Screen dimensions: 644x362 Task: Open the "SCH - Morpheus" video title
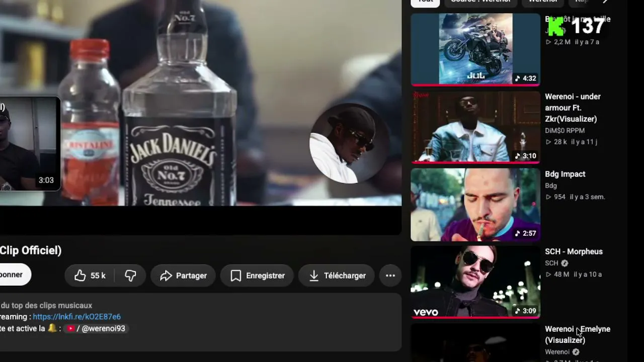pyautogui.click(x=574, y=251)
